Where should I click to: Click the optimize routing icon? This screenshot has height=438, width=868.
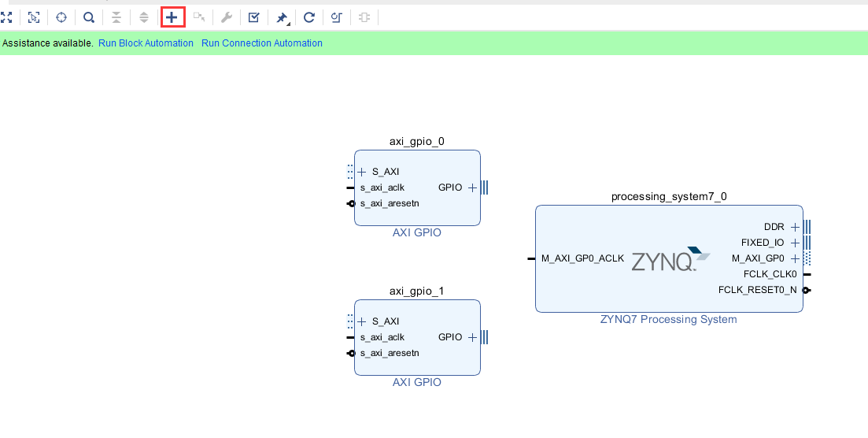(x=337, y=18)
